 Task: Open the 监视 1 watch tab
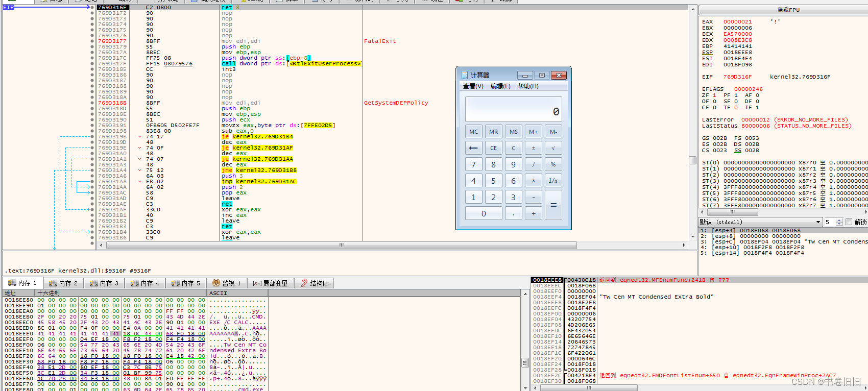(x=227, y=283)
